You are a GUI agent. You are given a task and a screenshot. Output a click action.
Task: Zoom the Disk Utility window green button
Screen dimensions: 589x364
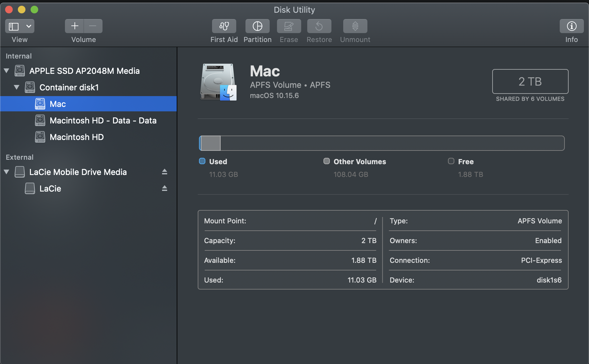coord(34,10)
